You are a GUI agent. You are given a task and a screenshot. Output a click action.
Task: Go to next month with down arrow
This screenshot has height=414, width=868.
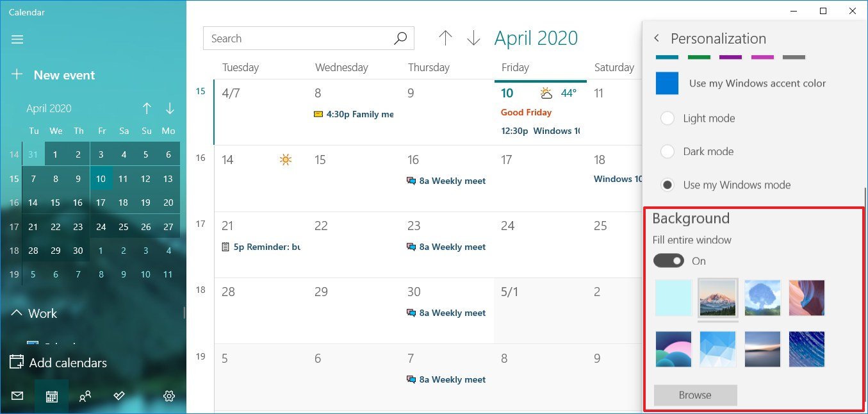pyautogui.click(x=473, y=38)
